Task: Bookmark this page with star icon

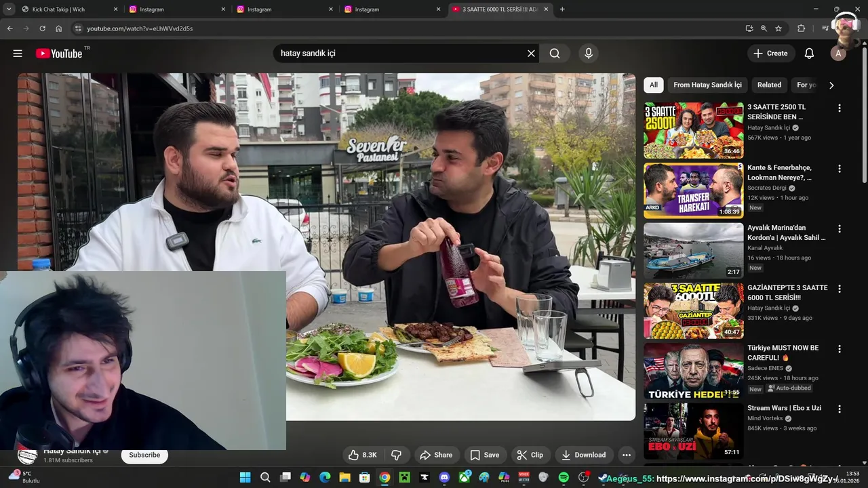Action: pyautogui.click(x=778, y=28)
